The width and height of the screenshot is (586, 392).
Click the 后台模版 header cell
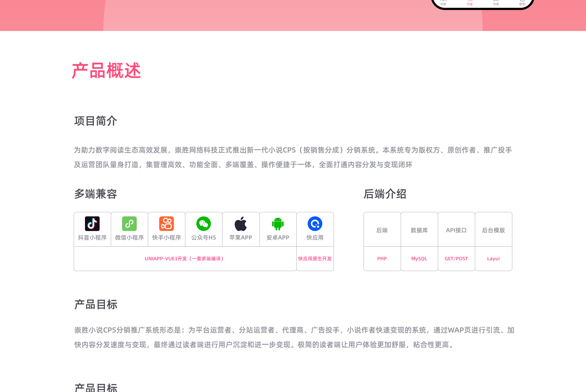coord(493,230)
